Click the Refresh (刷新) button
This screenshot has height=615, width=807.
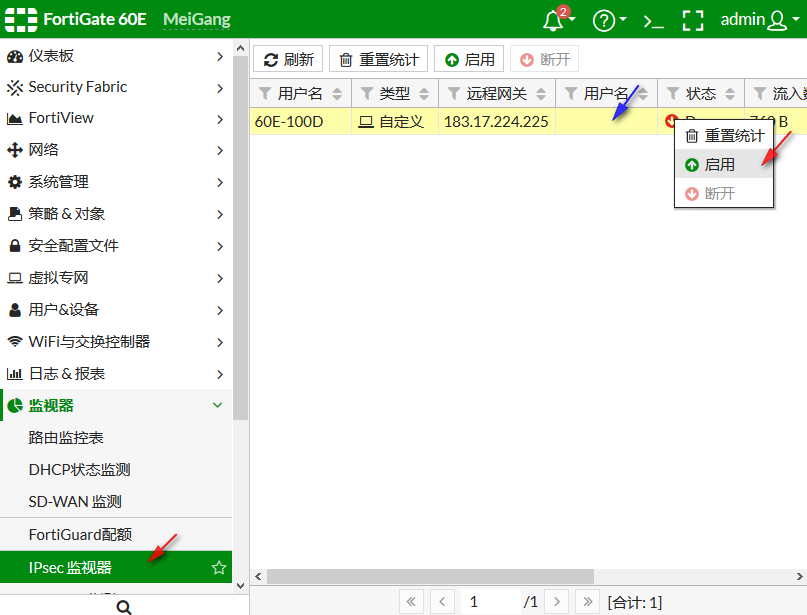(288, 59)
